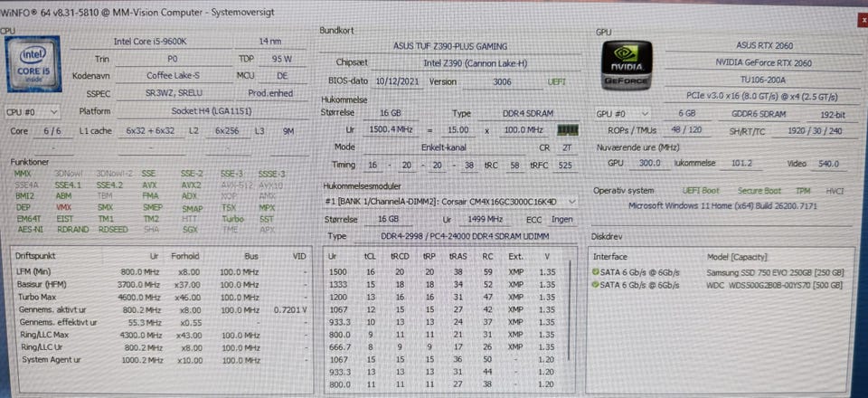
Task: Click the UEFI label beside BIOS version
Action: [x=557, y=81]
